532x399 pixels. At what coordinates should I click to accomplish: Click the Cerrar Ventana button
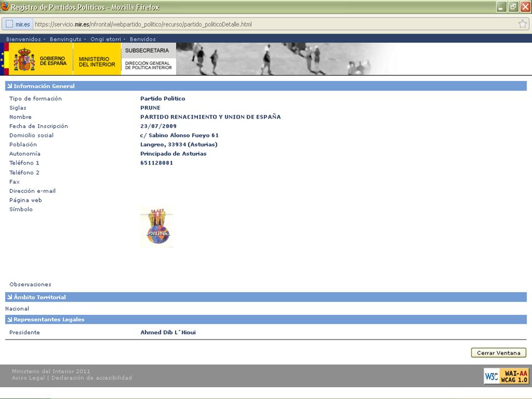498,353
